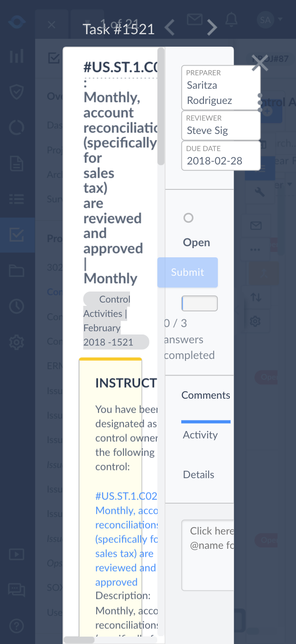Open the SA user avatar dropdown

pos(269,20)
